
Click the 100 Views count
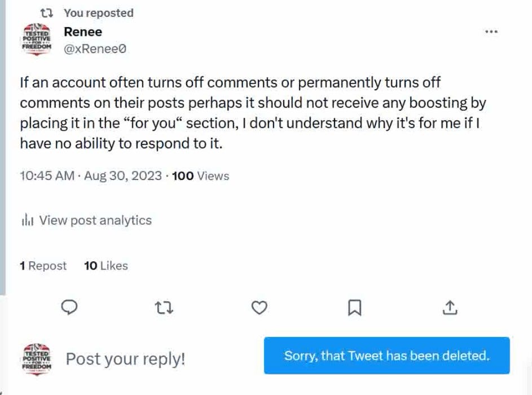coord(200,176)
